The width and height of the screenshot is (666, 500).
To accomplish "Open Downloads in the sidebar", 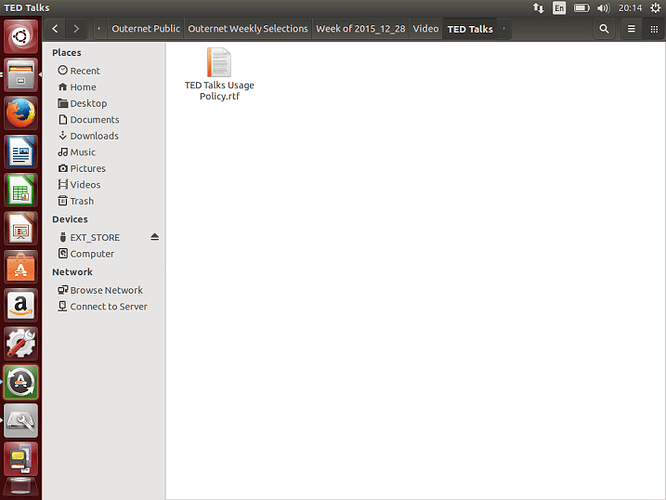I will [x=88, y=136].
